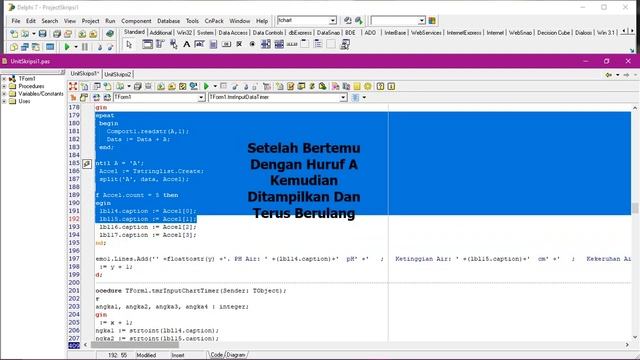Screen dimensions: 640x360
Task: Switch to the Additional palette tab
Action: [160, 33]
